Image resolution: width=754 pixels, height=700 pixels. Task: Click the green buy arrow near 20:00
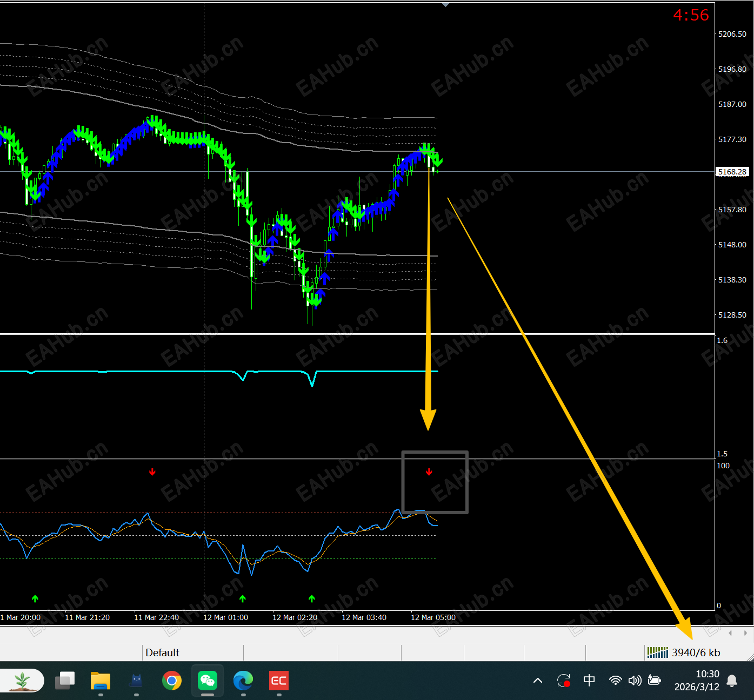pyautogui.click(x=35, y=598)
